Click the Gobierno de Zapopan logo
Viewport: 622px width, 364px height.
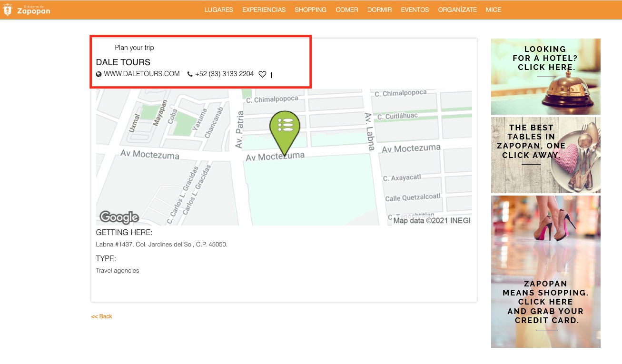coord(27,10)
